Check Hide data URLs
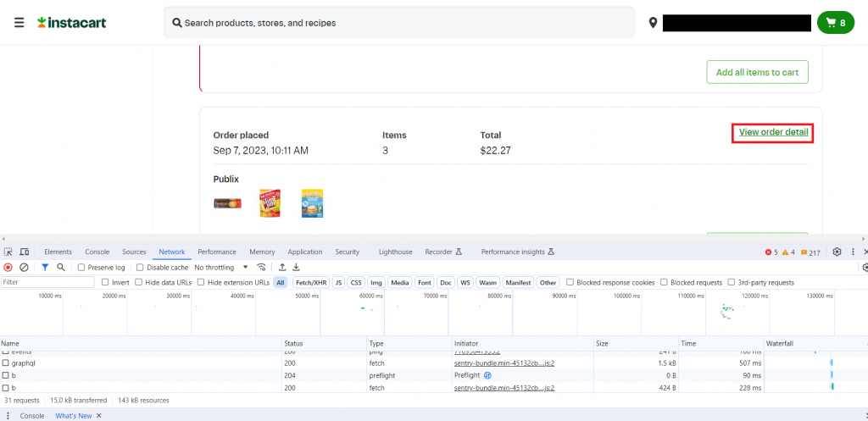Viewport: 868px width, 421px height. click(x=138, y=282)
